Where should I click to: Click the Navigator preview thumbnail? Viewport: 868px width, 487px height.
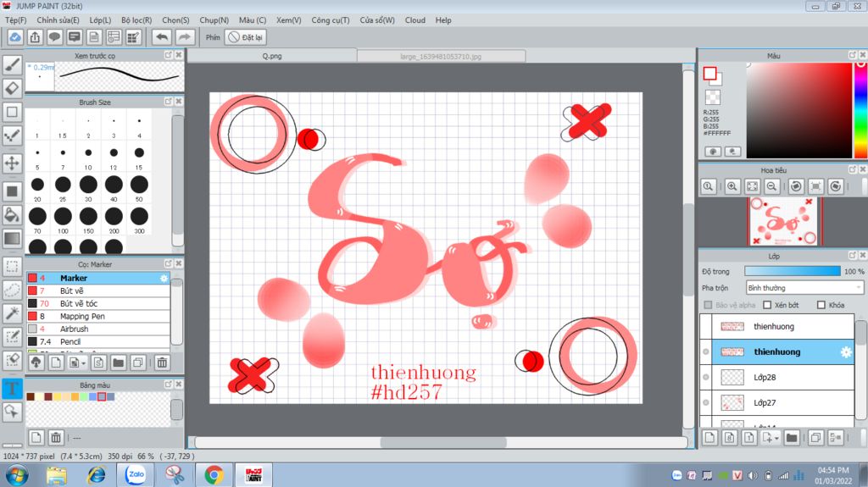783,221
